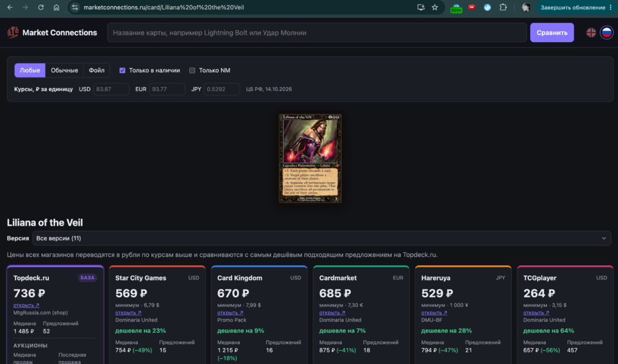
Task: Enable the 'Только NM' checkbox
Action: tap(192, 70)
